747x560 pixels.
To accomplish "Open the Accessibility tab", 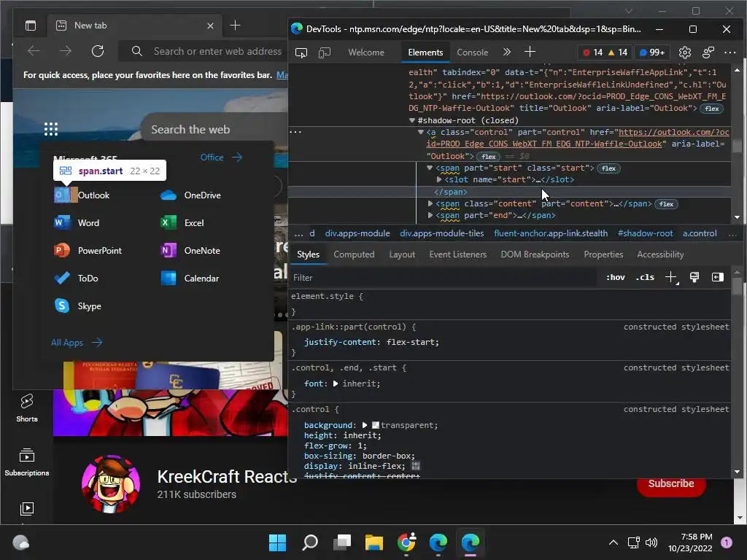I will [660, 254].
